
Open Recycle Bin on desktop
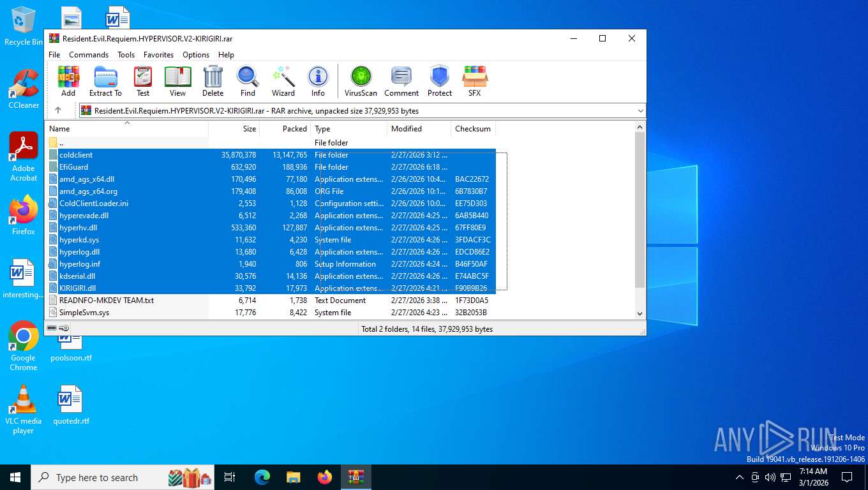click(24, 26)
